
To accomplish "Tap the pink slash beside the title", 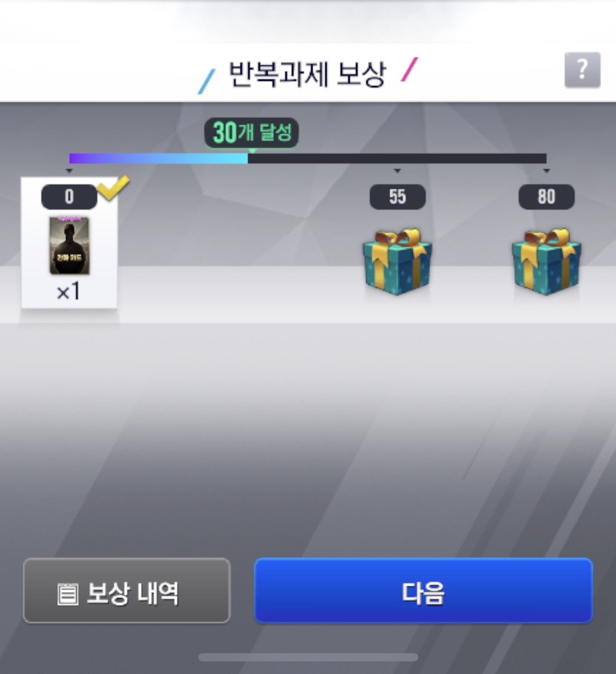I will click(x=409, y=70).
